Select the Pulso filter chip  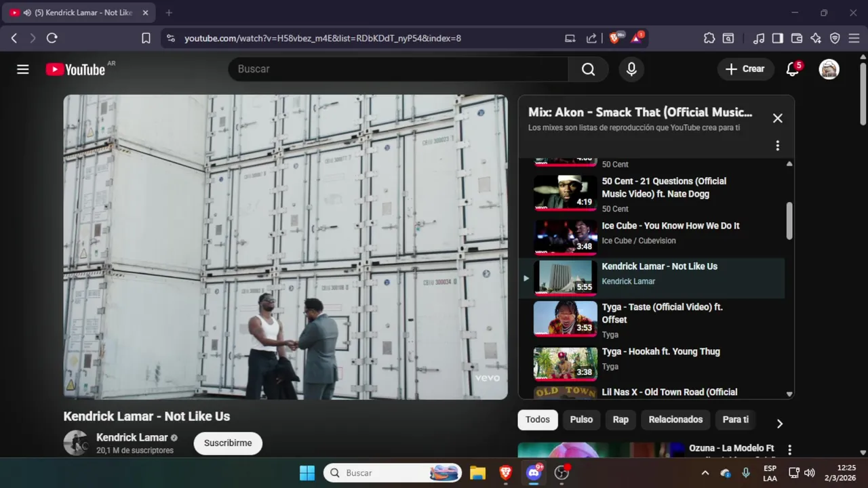tap(581, 420)
